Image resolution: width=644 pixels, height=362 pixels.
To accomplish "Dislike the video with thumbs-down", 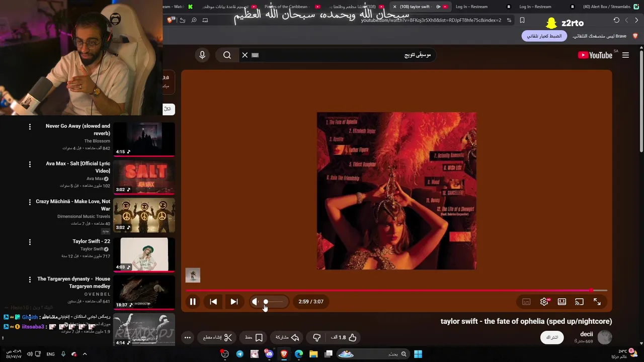I will tap(316, 337).
